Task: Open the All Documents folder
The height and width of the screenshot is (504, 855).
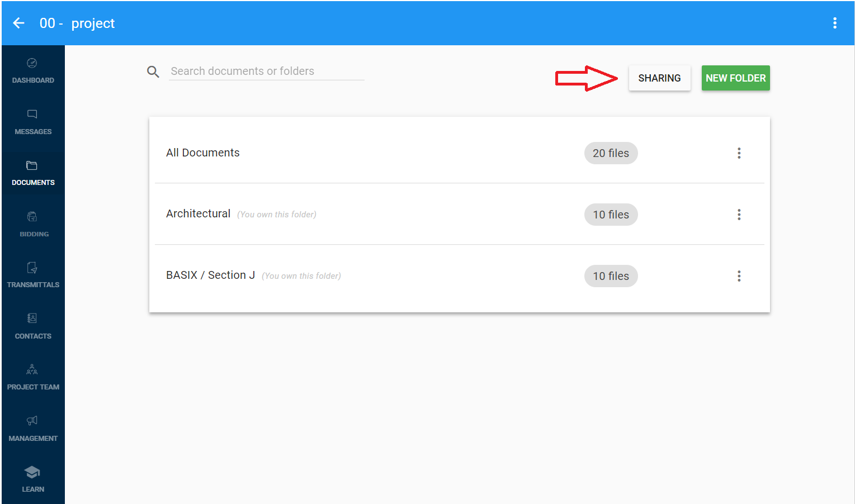Action: [202, 153]
